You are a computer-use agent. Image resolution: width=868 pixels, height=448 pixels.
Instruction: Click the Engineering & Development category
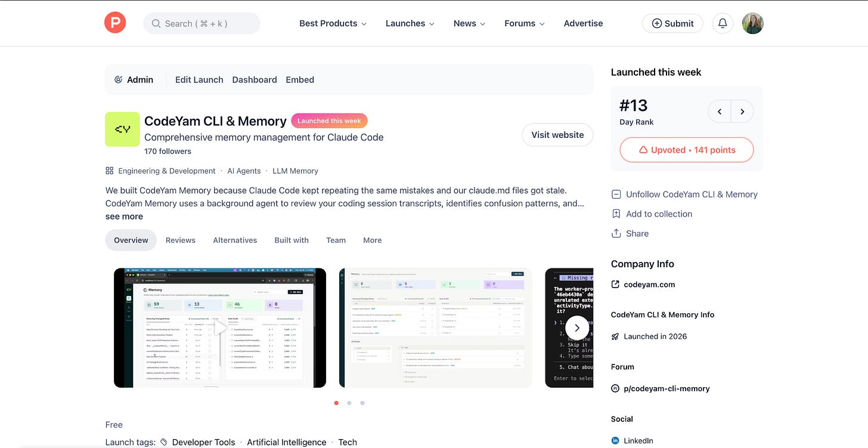167,171
